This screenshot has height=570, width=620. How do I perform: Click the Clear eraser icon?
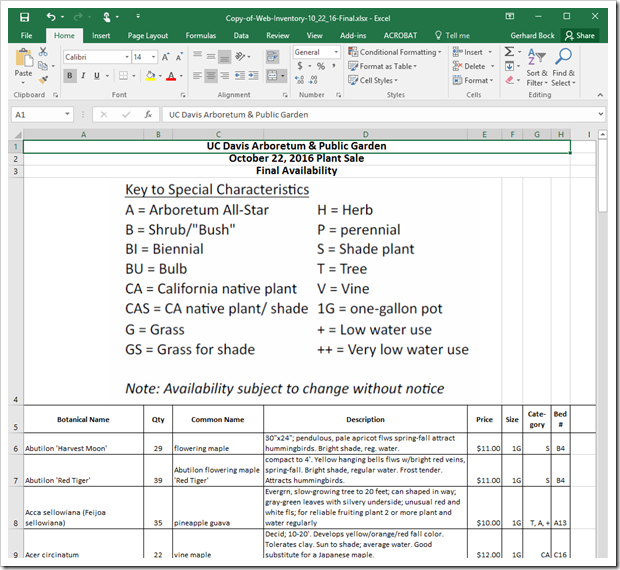[x=509, y=80]
